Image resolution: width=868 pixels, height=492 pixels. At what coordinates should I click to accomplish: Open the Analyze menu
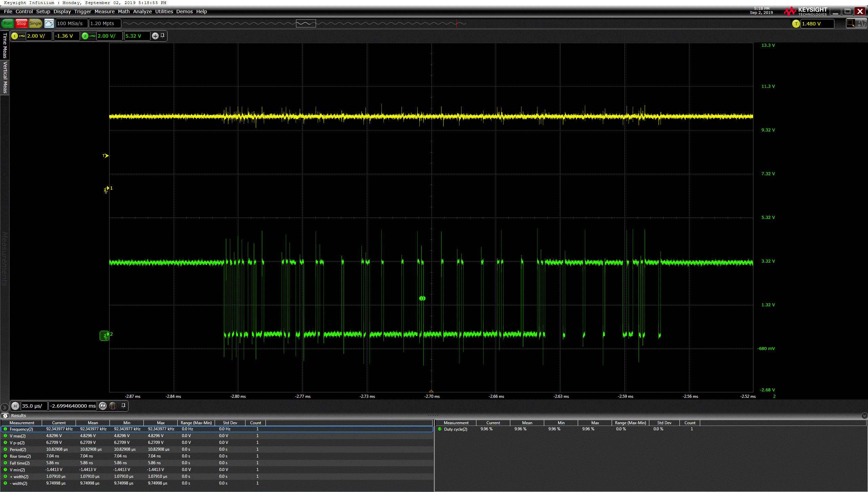tap(142, 12)
